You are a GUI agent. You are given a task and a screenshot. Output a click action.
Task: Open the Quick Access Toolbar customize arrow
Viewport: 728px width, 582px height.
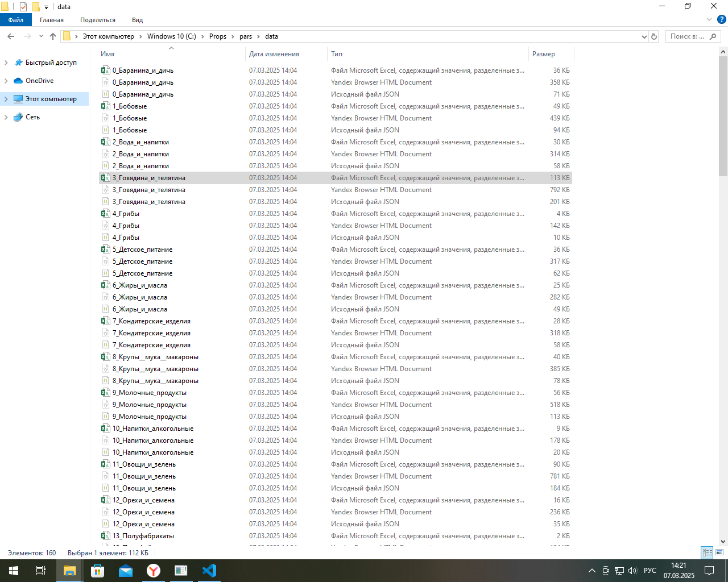click(x=47, y=7)
